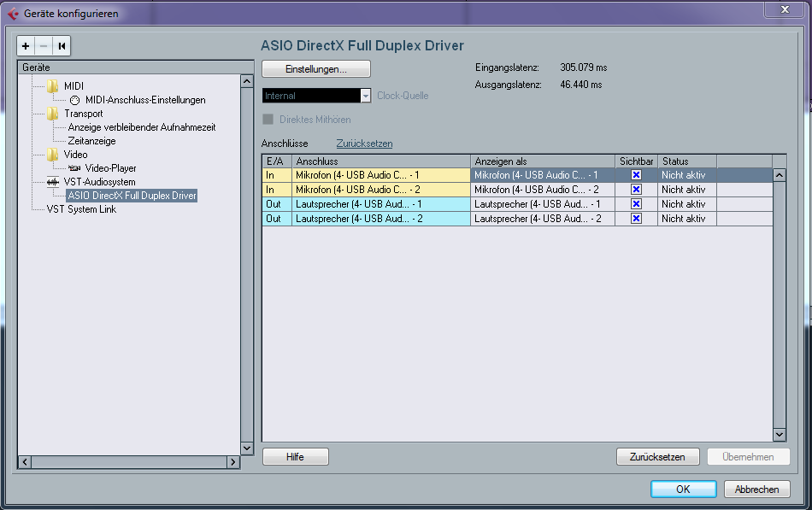The width and height of the screenshot is (812, 510).
Task: Click the MIDI-Anschluss-Einstellungen port icon
Action: tap(74, 101)
